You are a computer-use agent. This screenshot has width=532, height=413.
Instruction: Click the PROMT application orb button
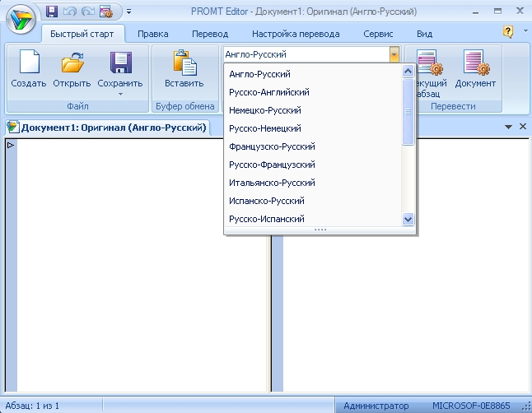21,16
